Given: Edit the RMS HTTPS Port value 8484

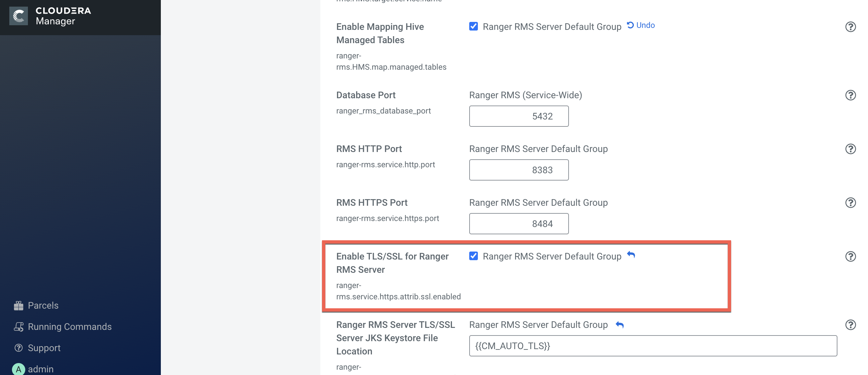Looking at the screenshot, I should (x=519, y=224).
